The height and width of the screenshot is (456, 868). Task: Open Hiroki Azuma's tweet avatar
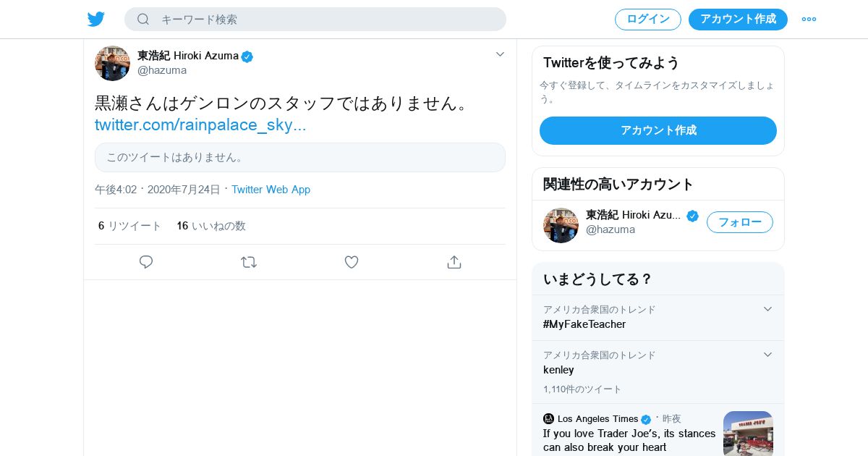(112, 64)
